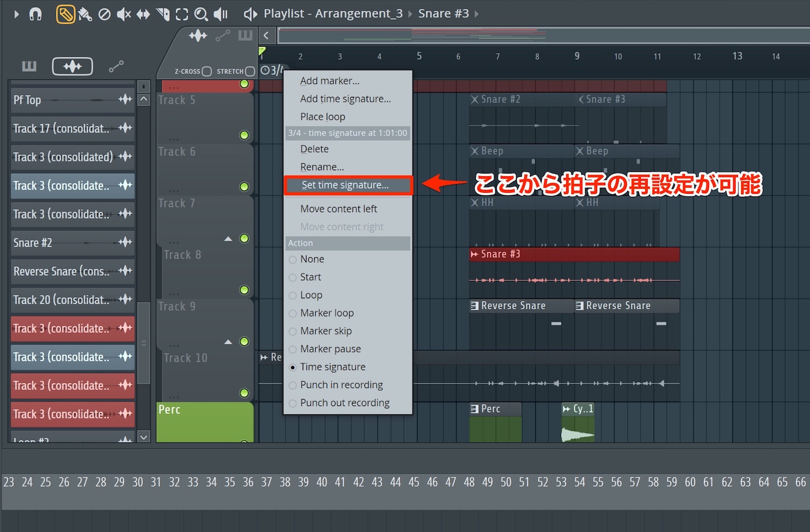Select Track 17 (consolidat.. picker item
810x532 pixels.
click(73, 128)
